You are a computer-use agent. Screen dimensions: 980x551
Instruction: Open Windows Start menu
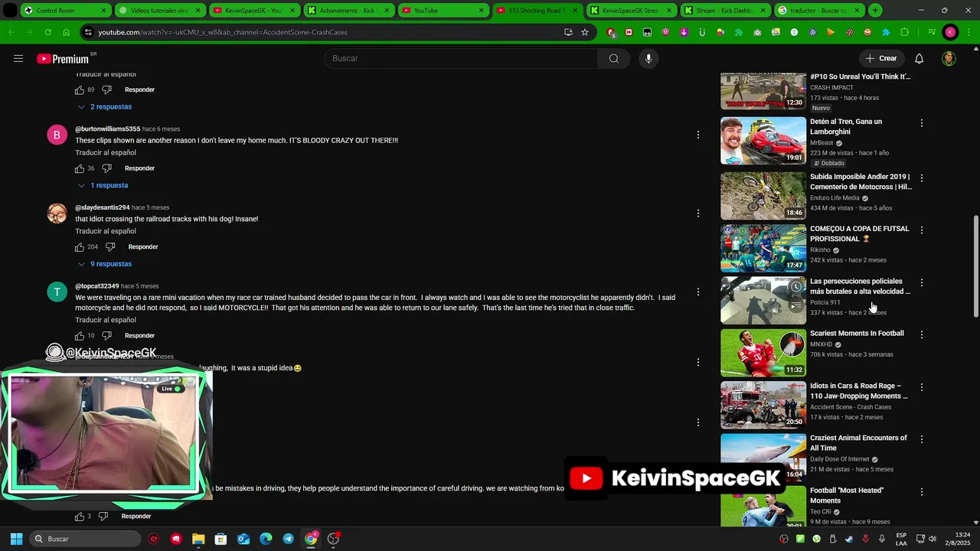pos(16,539)
